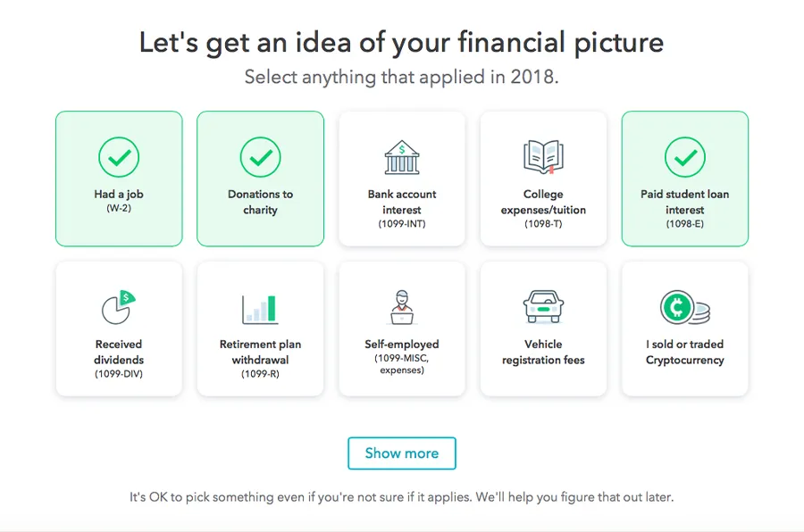Expand the list with Show more
The width and height of the screenshot is (804, 532).
(x=402, y=453)
